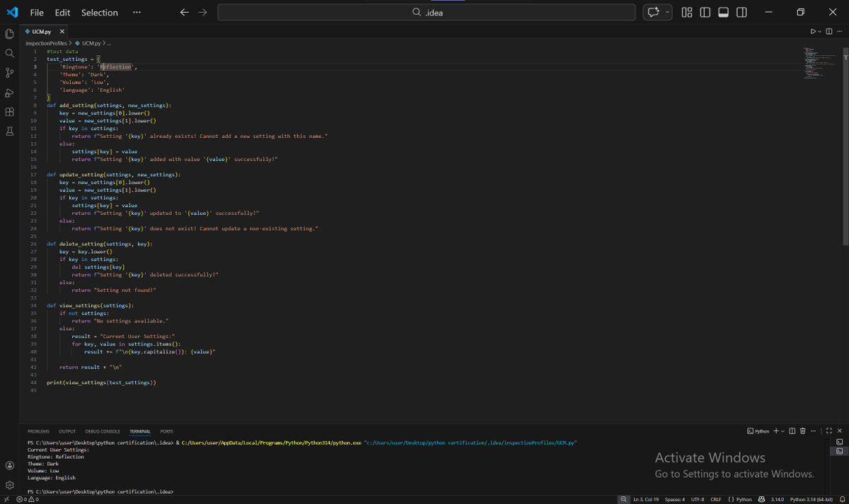
Task: Toggle the primary side bar layout button
Action: [x=705, y=13]
